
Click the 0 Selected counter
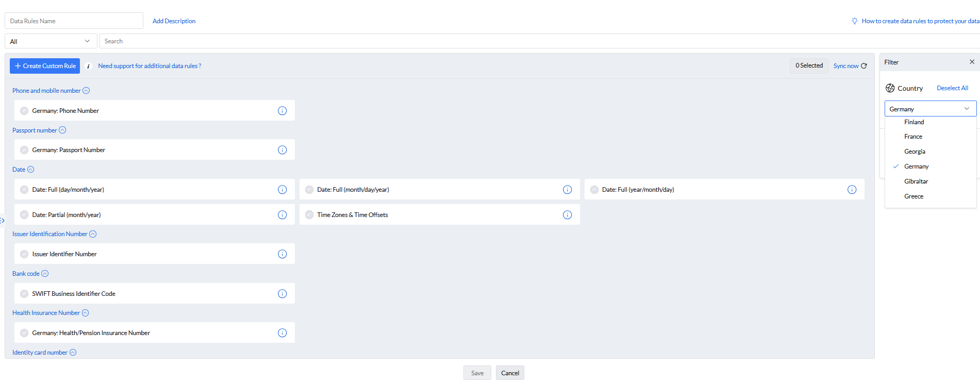[809, 65]
